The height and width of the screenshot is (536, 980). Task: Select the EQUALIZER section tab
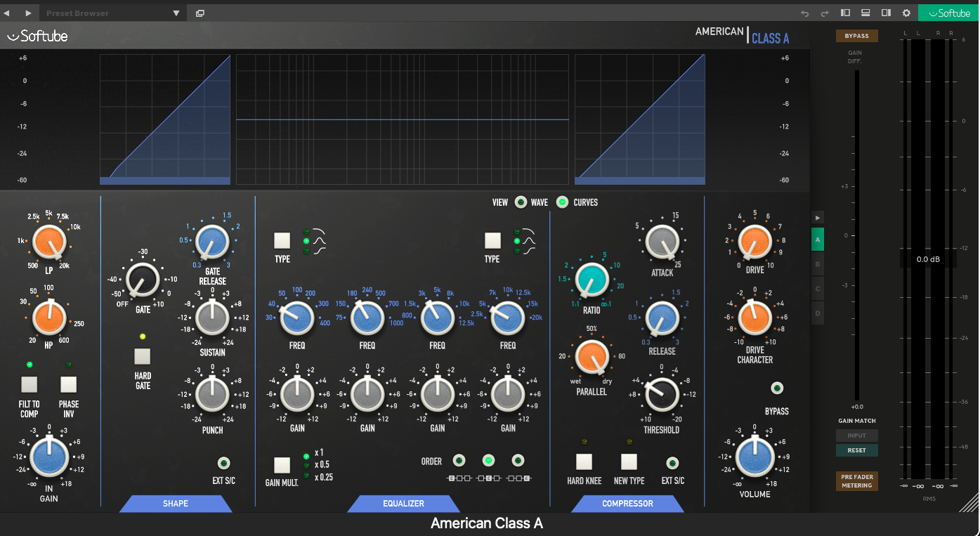click(x=403, y=504)
